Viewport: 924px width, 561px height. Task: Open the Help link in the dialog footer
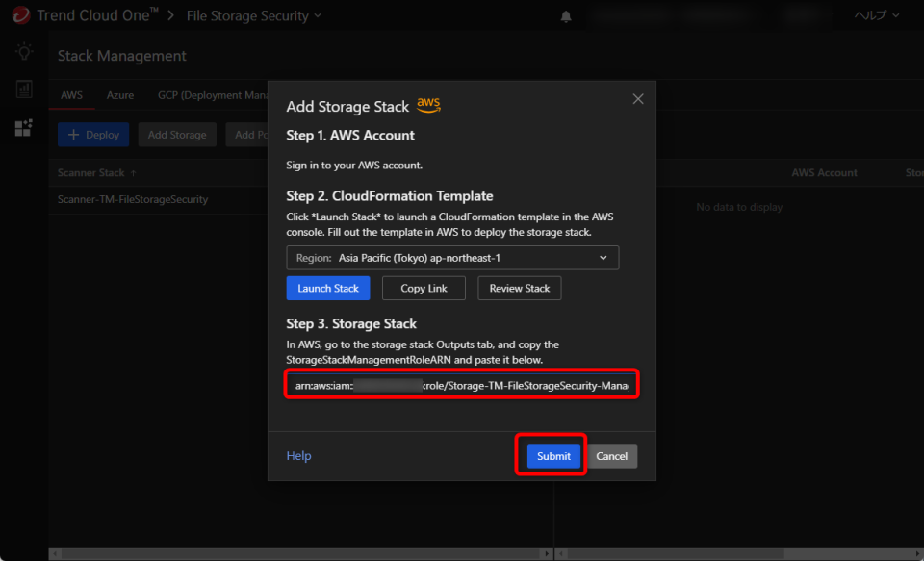(x=298, y=455)
